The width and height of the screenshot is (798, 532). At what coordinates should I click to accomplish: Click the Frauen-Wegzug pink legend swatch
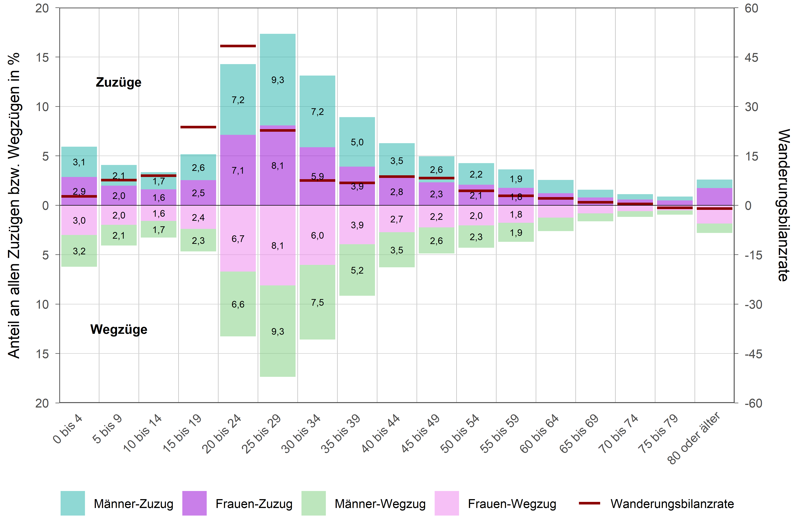pyautogui.click(x=447, y=503)
